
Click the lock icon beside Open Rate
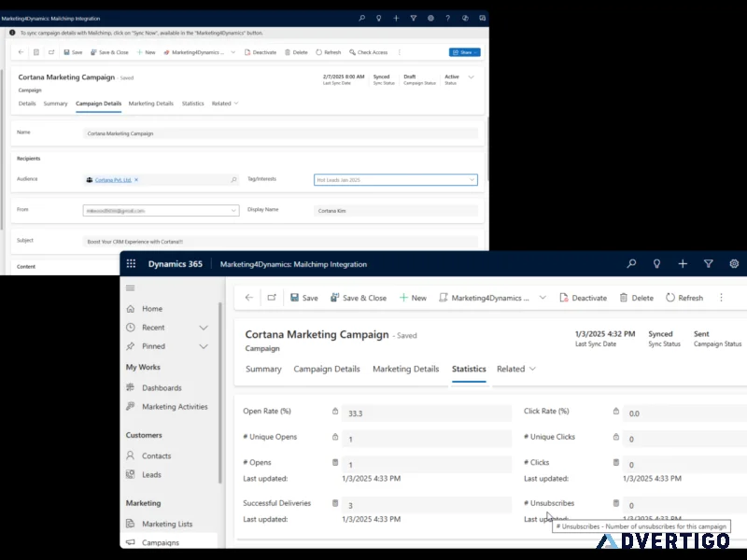pos(335,411)
